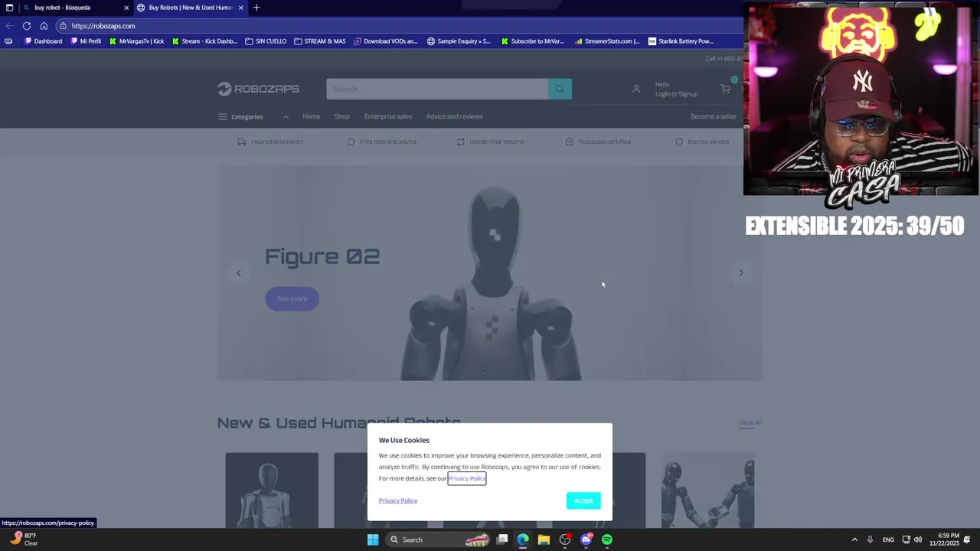
Task: Close the Buy Robots tab
Action: pyautogui.click(x=241, y=8)
